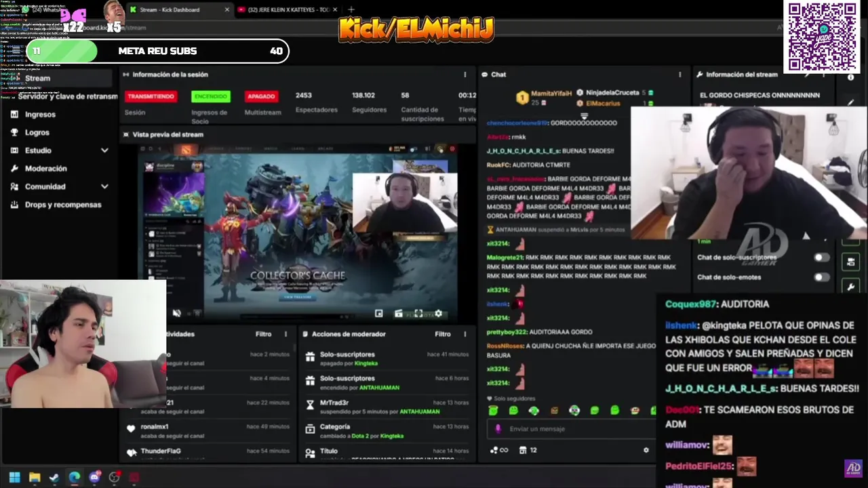Open Discord from the taskbar
The image size is (868, 488).
coord(94,477)
